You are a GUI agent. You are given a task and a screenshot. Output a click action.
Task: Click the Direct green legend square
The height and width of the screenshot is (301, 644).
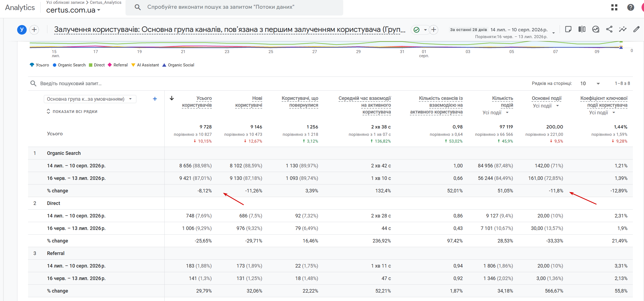pyautogui.click(x=91, y=65)
